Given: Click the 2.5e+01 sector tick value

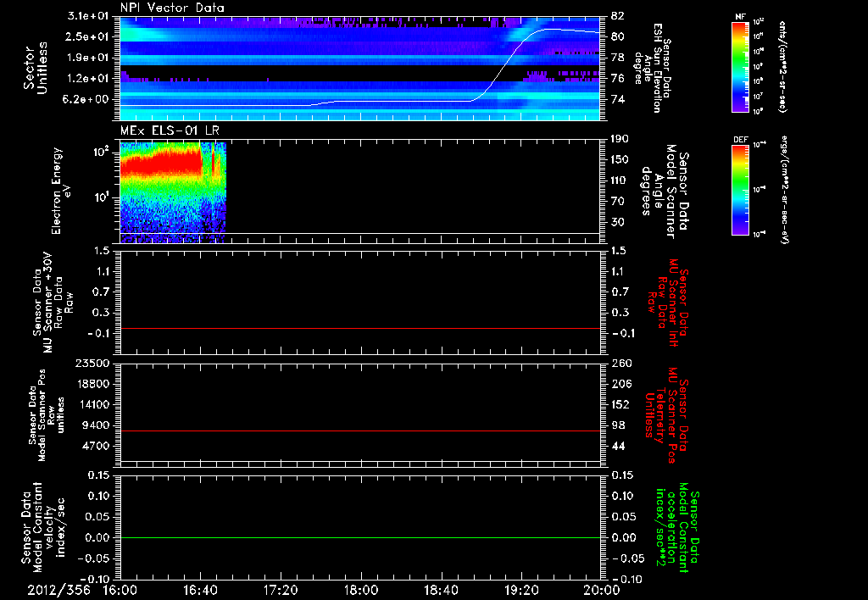Looking at the screenshot, I should pyautogui.click(x=88, y=36).
